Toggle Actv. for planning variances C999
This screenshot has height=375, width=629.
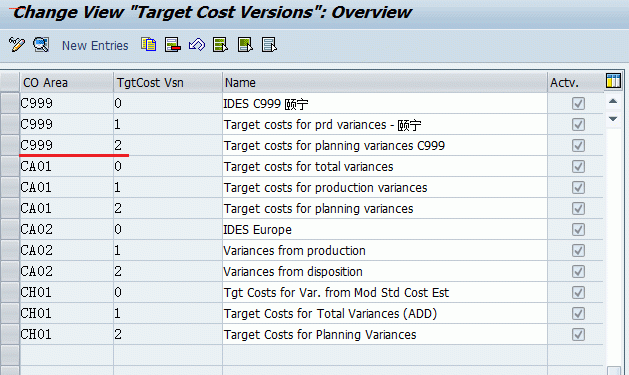[x=578, y=145]
